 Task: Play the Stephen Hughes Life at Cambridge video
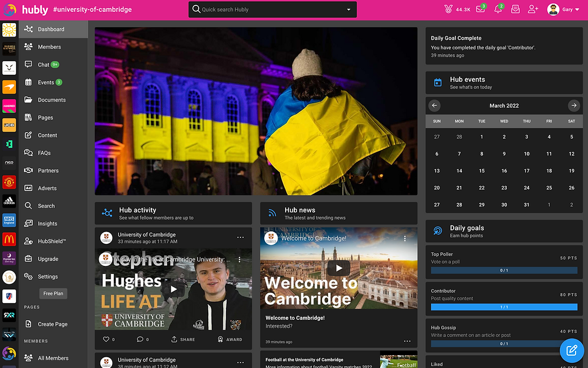(173, 289)
